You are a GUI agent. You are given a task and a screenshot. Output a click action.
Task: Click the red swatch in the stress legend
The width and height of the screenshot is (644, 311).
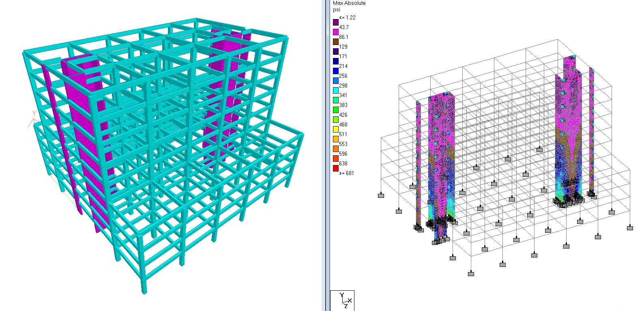336,168
